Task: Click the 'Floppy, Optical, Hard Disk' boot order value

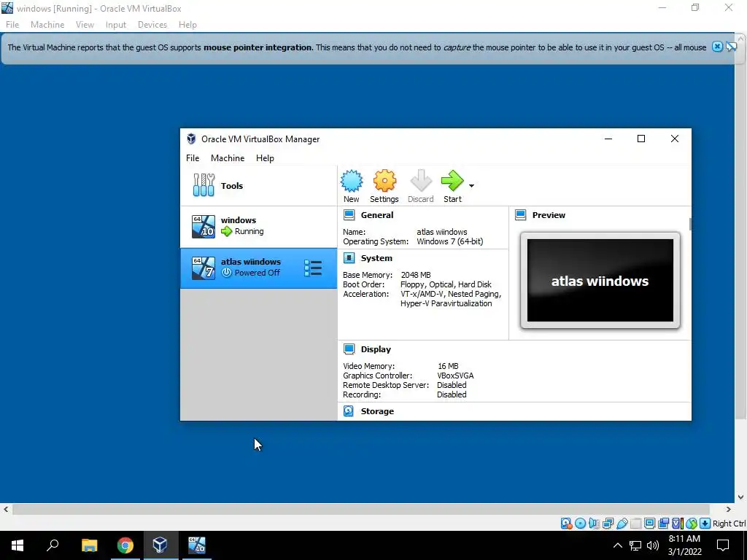Action: pyautogui.click(x=446, y=284)
